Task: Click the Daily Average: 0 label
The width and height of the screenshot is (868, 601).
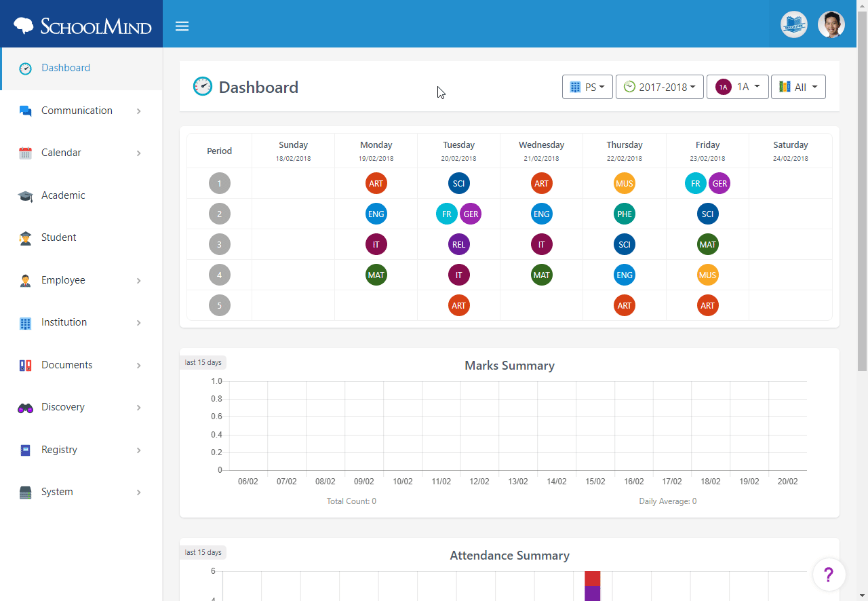Action: point(667,501)
